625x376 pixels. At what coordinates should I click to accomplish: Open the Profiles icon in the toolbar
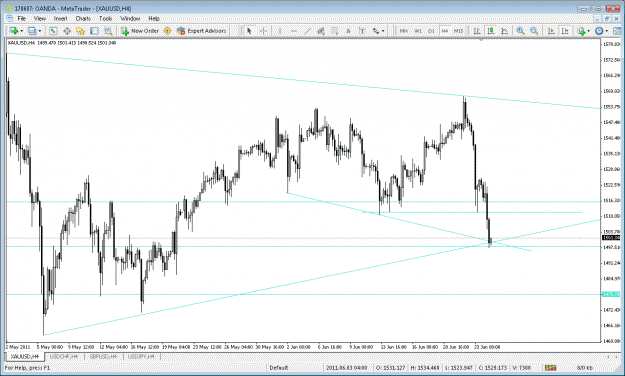click(x=32, y=31)
